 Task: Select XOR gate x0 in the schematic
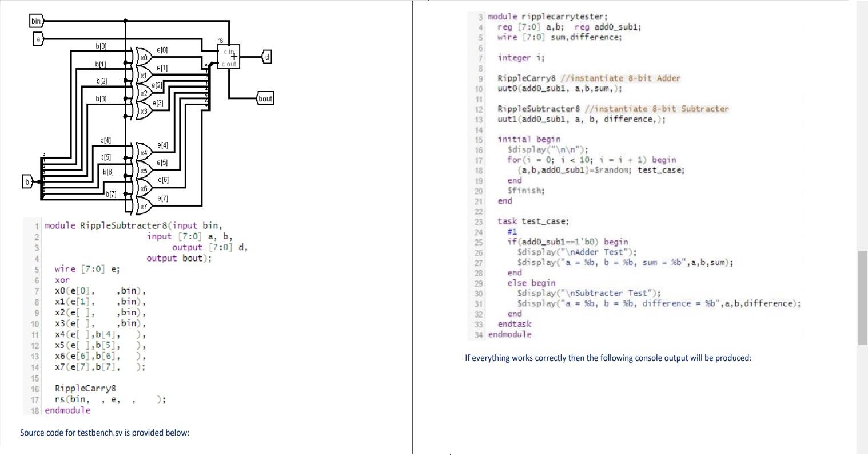pos(143,57)
